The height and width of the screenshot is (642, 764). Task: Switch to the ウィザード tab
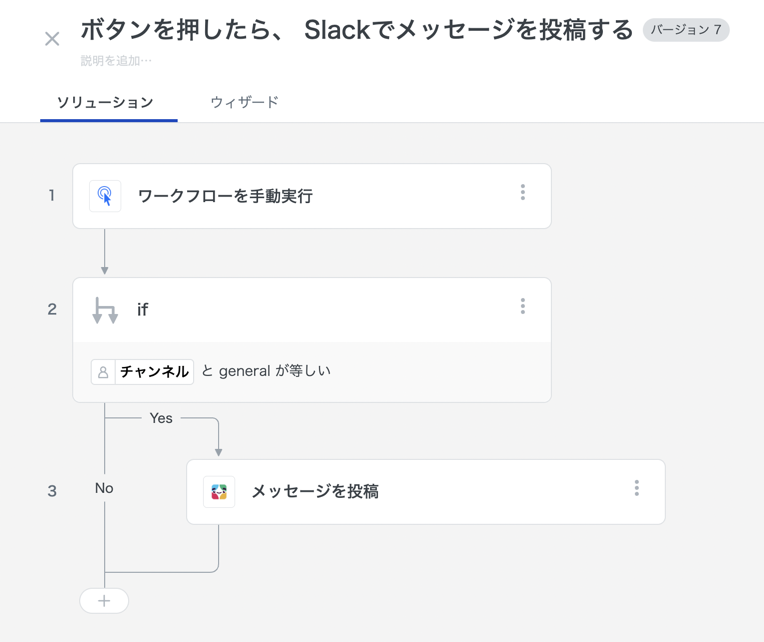[244, 102]
